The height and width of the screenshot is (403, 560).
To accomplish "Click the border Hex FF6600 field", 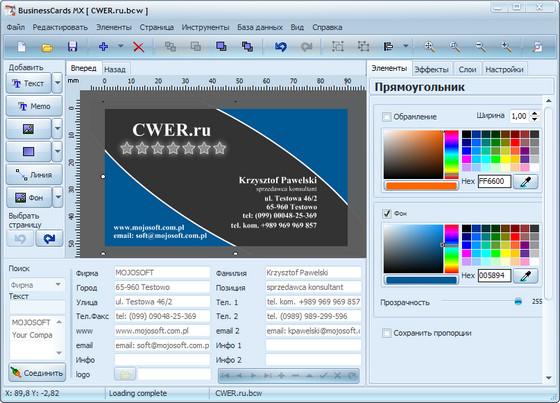I will [495, 181].
